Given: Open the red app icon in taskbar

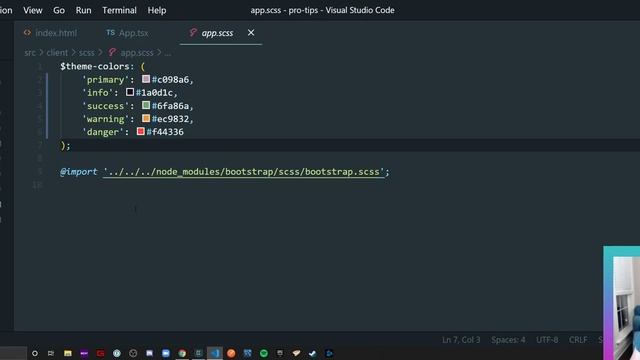Looking at the screenshot, I should [100, 353].
